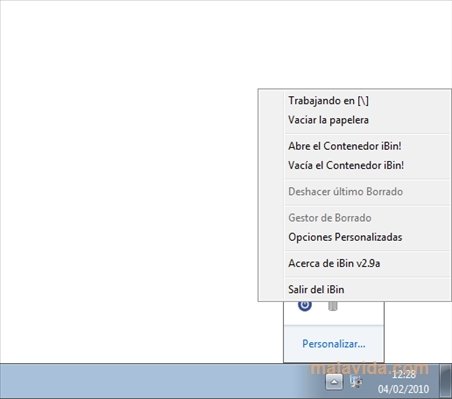452x399 pixels.
Task: Show Acerca de iBin v2.9a
Action: pyautogui.click(x=354, y=263)
